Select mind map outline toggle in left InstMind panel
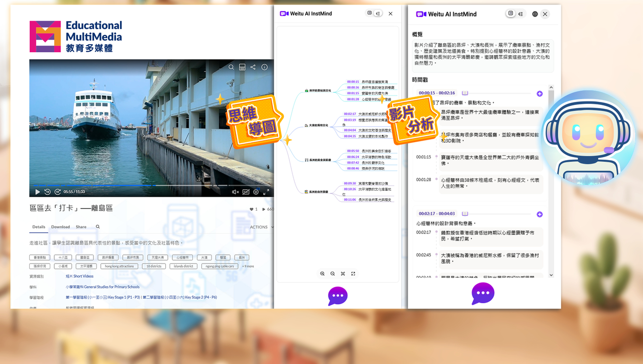This screenshot has width=643, height=364. 378,14
